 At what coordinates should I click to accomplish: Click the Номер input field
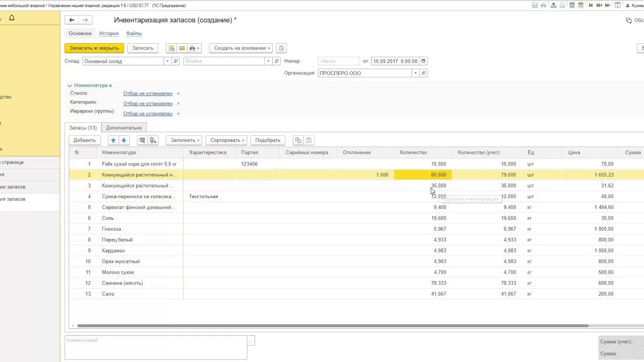tap(339, 61)
